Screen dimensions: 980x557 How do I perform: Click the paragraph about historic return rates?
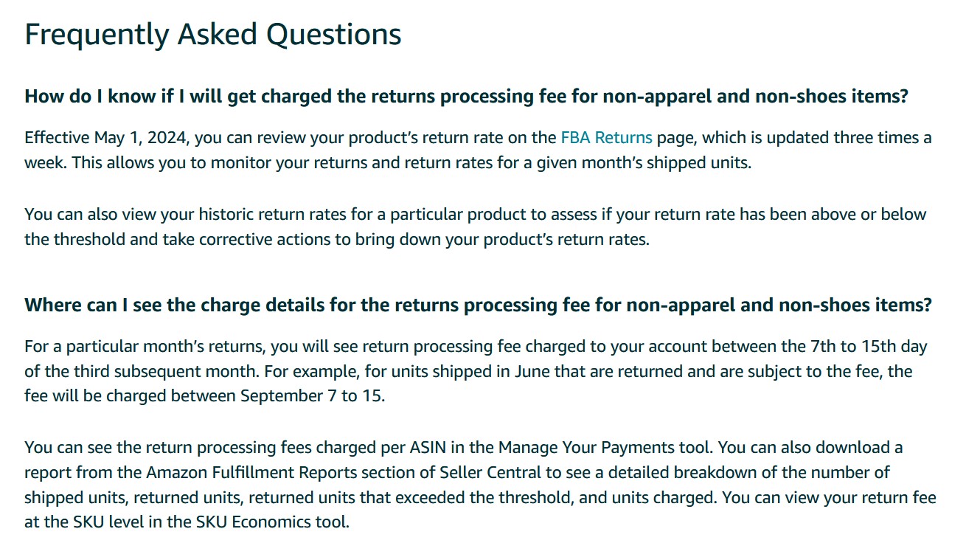pos(476,227)
